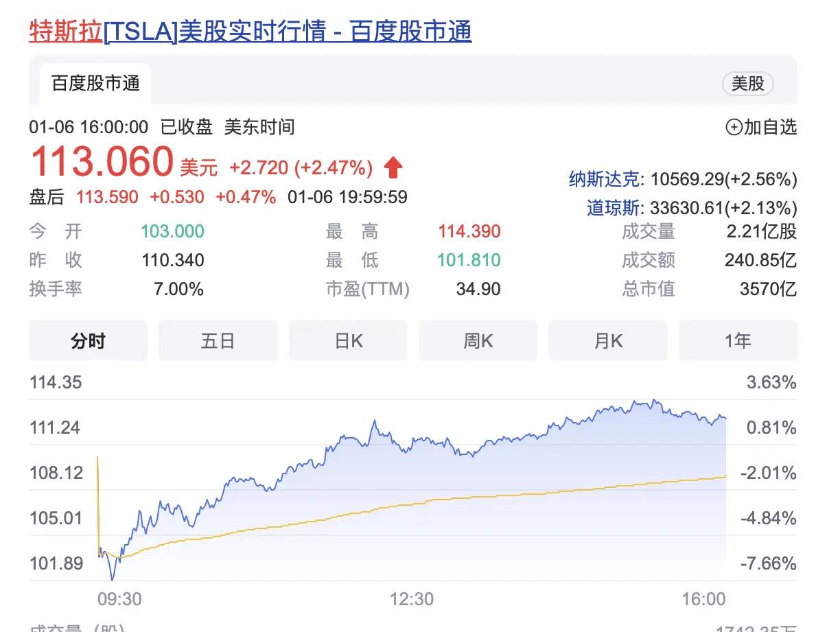The width and height of the screenshot is (840, 632).
Task: Click the 16:00 market close time marker
Action: coord(704,599)
